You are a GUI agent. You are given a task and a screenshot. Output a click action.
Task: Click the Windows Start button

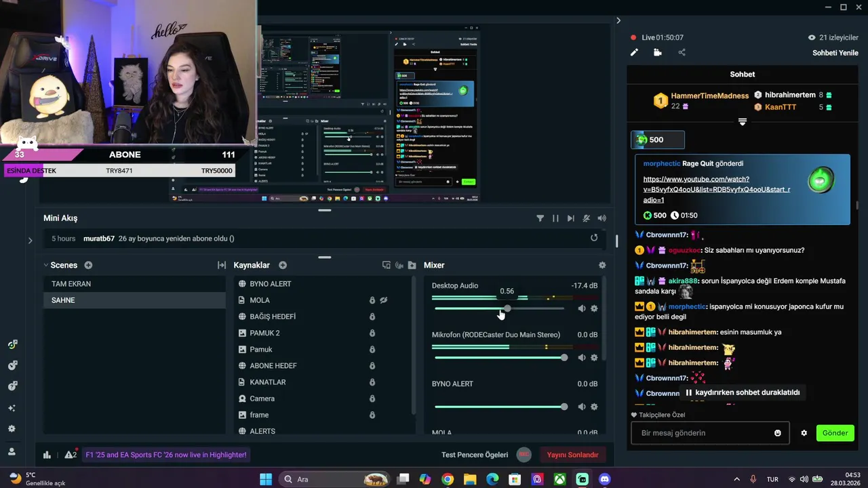[266, 479]
